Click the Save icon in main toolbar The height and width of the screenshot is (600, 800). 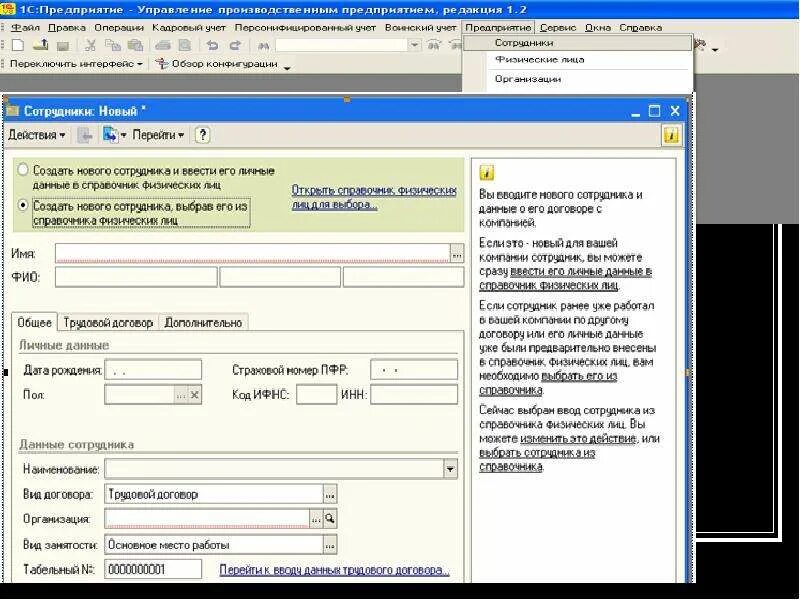(63, 46)
